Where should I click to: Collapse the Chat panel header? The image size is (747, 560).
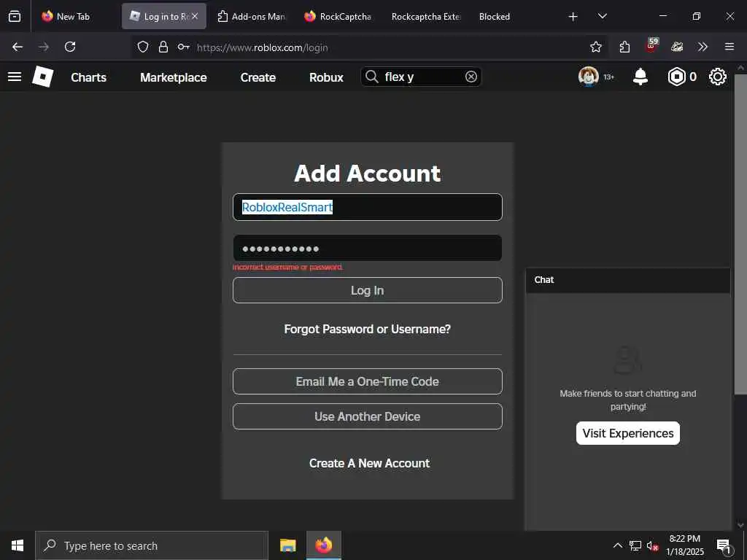click(628, 280)
